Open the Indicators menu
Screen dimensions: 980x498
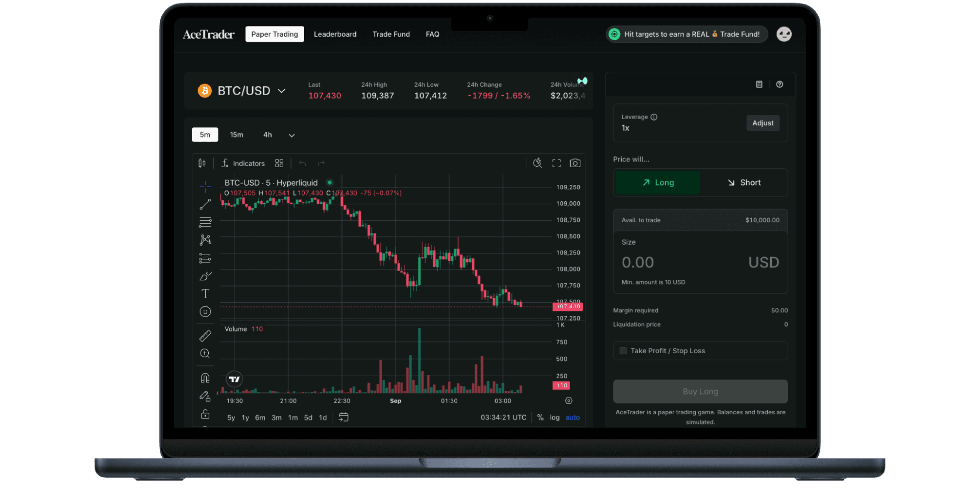point(243,163)
